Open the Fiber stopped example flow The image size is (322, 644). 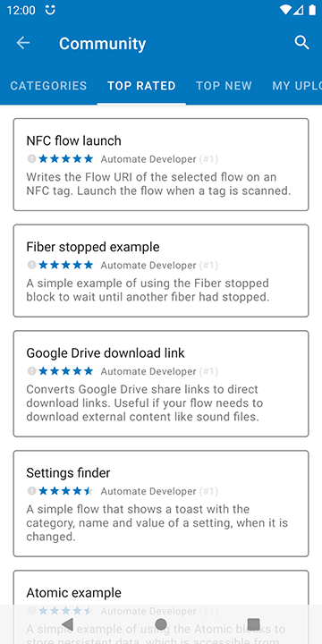[161, 271]
